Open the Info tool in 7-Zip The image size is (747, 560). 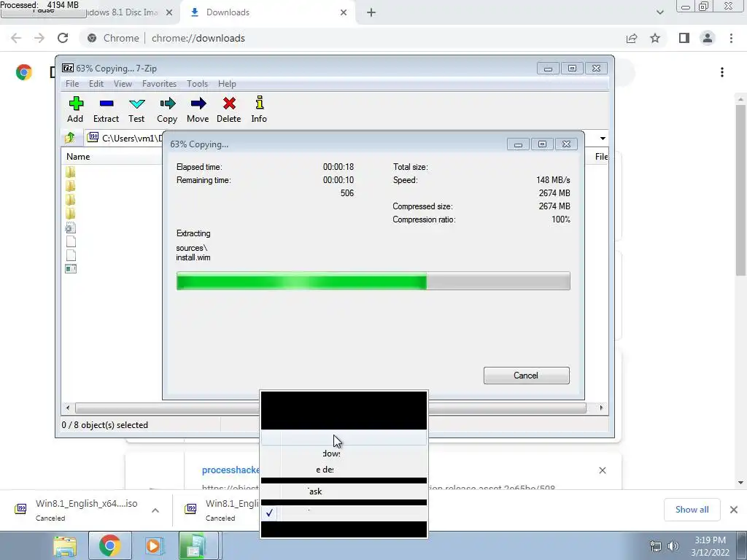259,109
